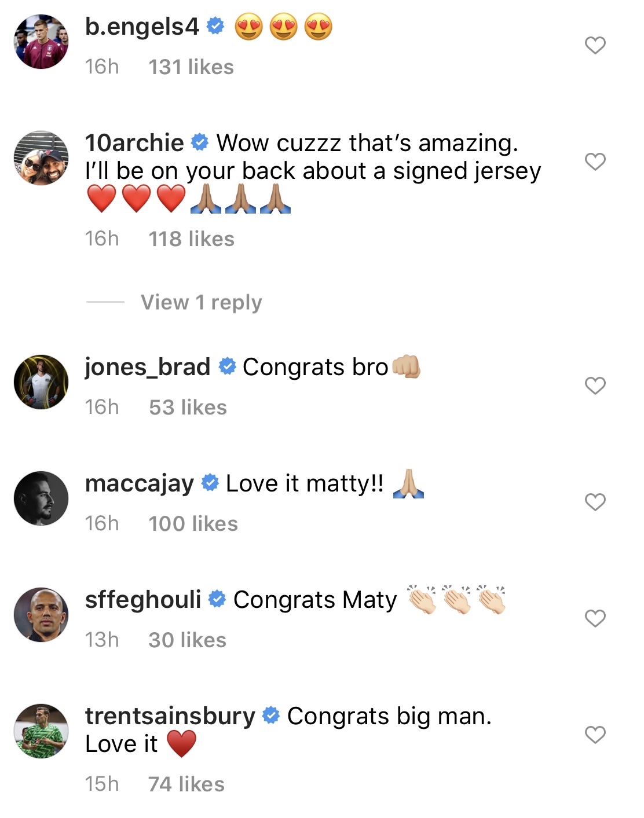The image size is (644, 818).
Task: Open sffeghouli's profile photo
Action: pos(41,615)
